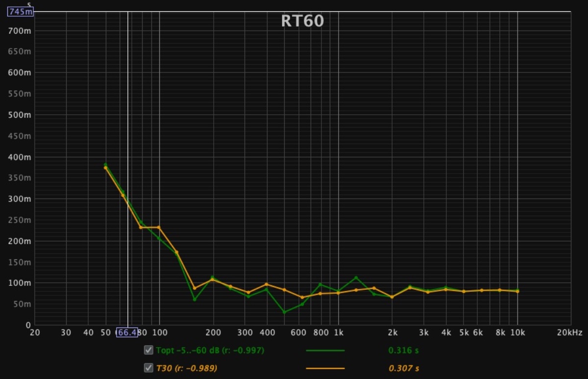Click the RT60 graph title
The image size is (588, 379).
302,21
